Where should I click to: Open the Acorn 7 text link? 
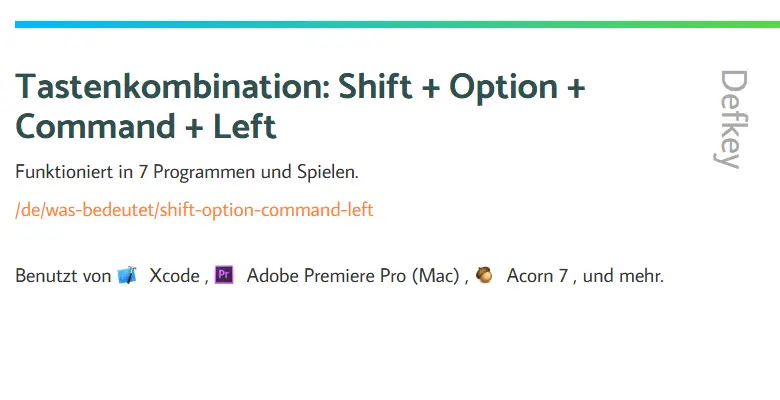click(537, 276)
